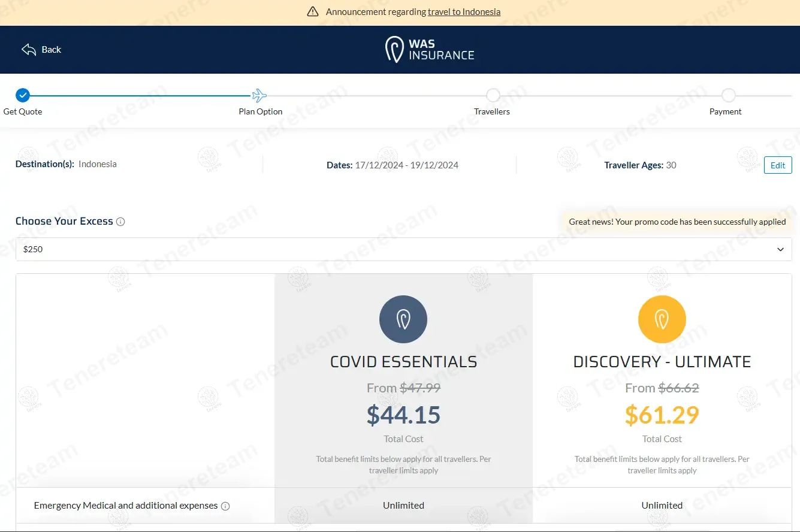Open Emergency Medical expenses info icon
The height and width of the screenshot is (532, 800).
pyautogui.click(x=225, y=506)
